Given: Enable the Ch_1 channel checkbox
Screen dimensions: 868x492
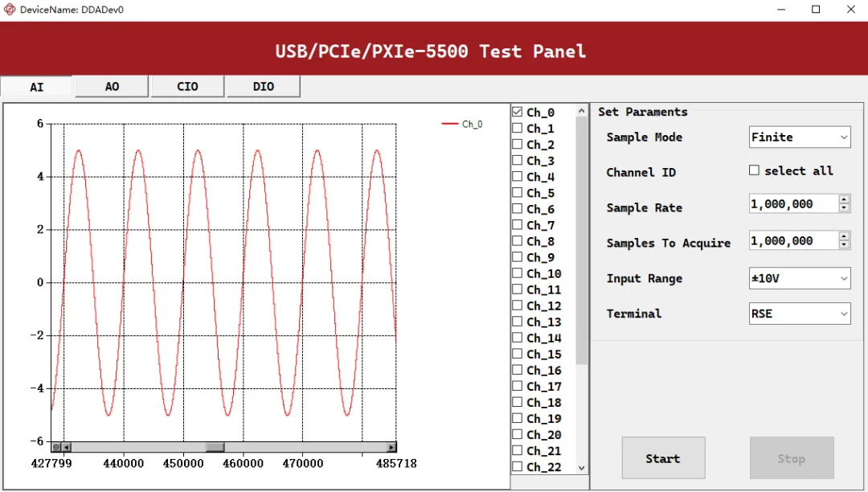Looking at the screenshot, I should coord(517,128).
